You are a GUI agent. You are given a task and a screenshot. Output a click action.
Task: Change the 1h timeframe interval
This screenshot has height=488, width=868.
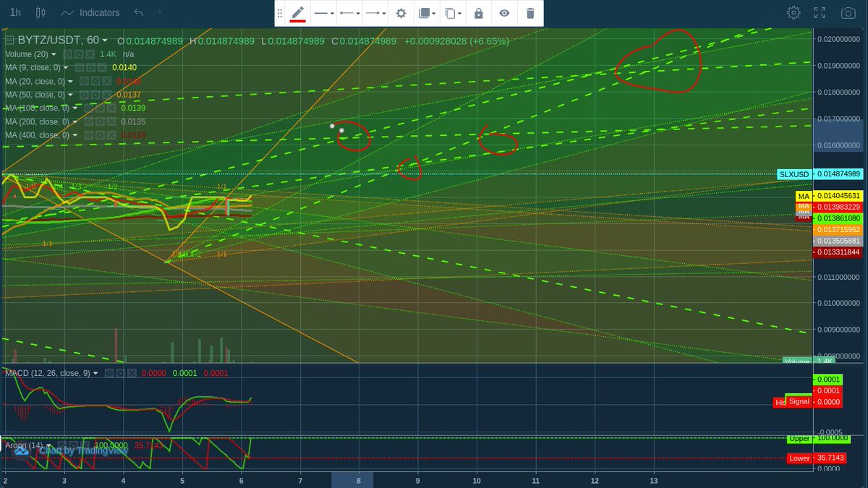pos(15,13)
